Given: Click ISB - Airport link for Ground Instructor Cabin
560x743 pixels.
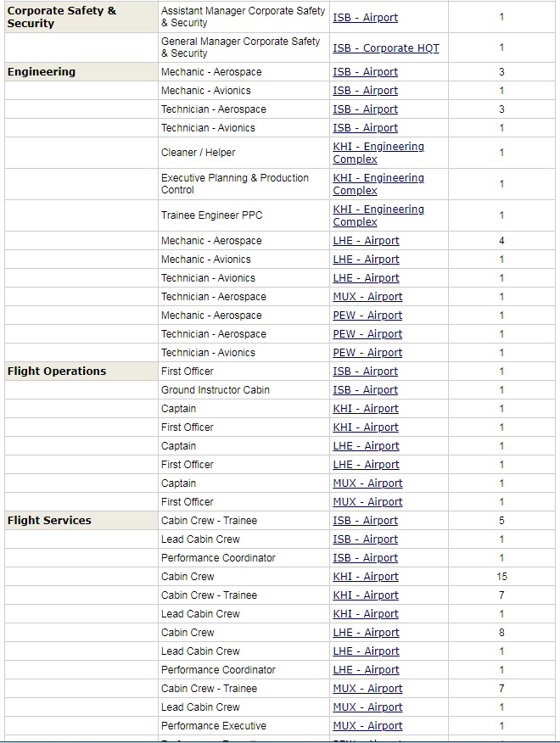Looking at the screenshot, I should tap(365, 390).
